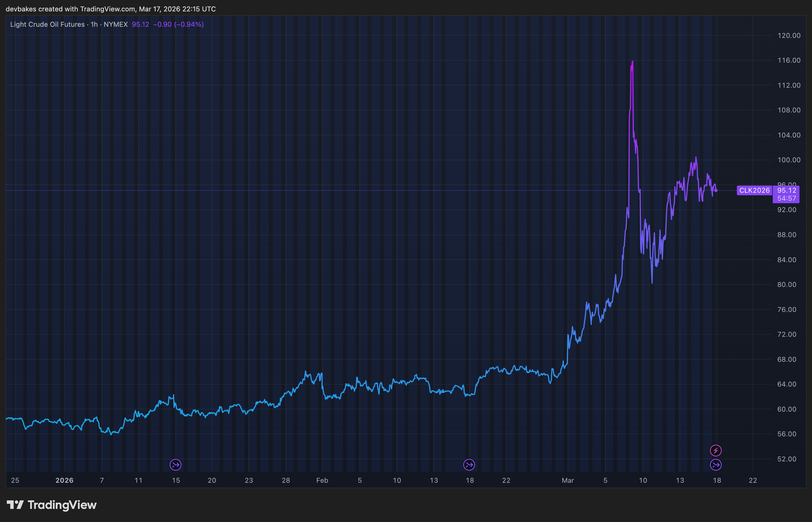Click the Light Crude Oil Futures title
This screenshot has height=522, width=812.
point(48,24)
